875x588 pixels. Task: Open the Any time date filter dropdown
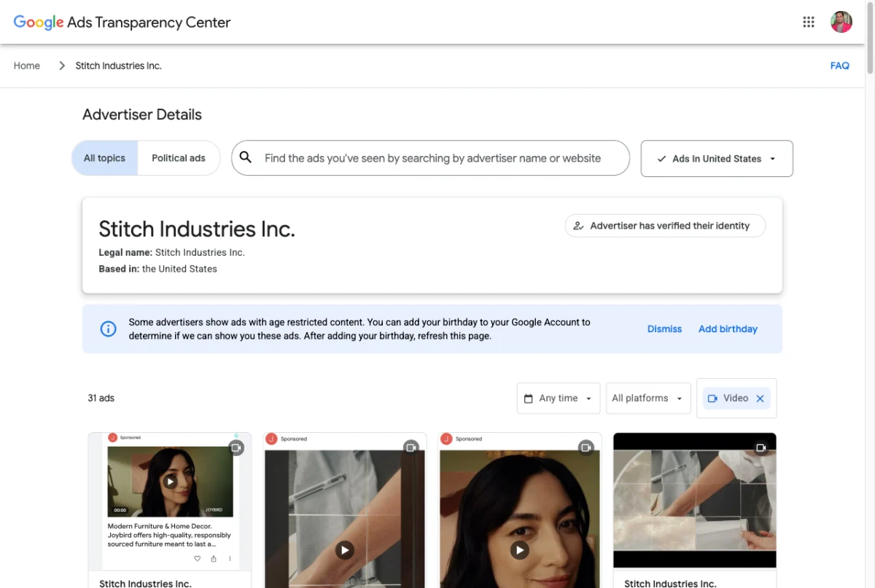[559, 399]
